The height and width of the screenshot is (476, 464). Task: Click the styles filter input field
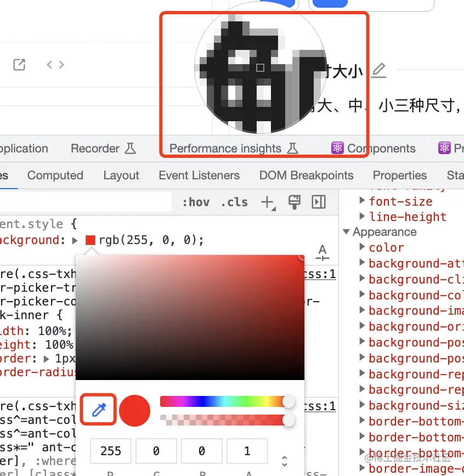point(86,202)
